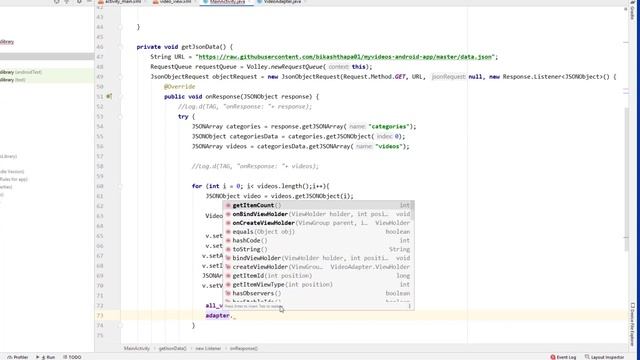Select getItemCount() in the autocomplete popup
This screenshot has height=360, width=640.
pos(318,205)
